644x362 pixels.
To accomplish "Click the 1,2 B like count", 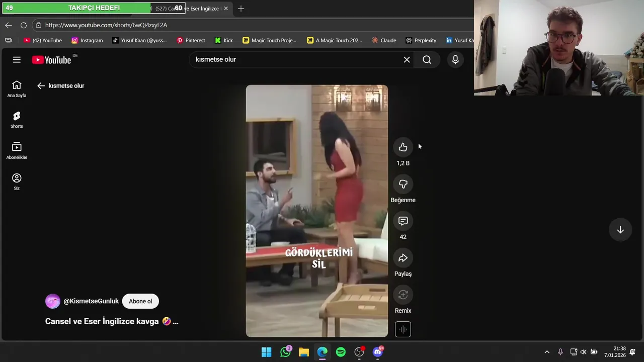I will 403,163.
